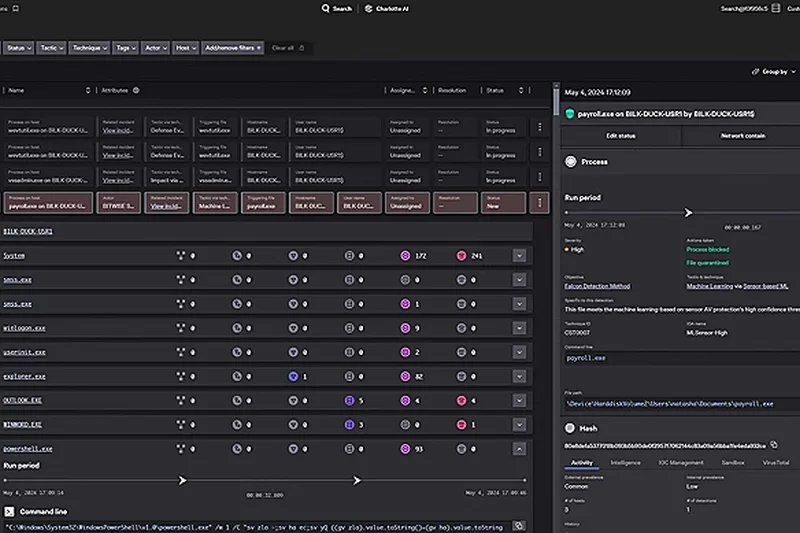
Task: Click pink detections icon in System row
Action: 461,256
